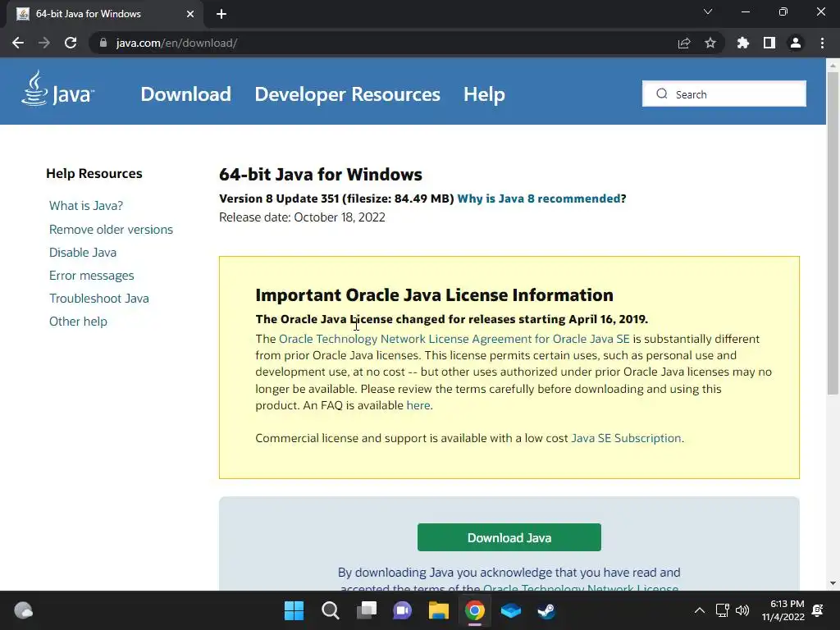The image size is (840, 630).
Task: Click the weather widget icon on the taskbar
Action: tap(23, 610)
